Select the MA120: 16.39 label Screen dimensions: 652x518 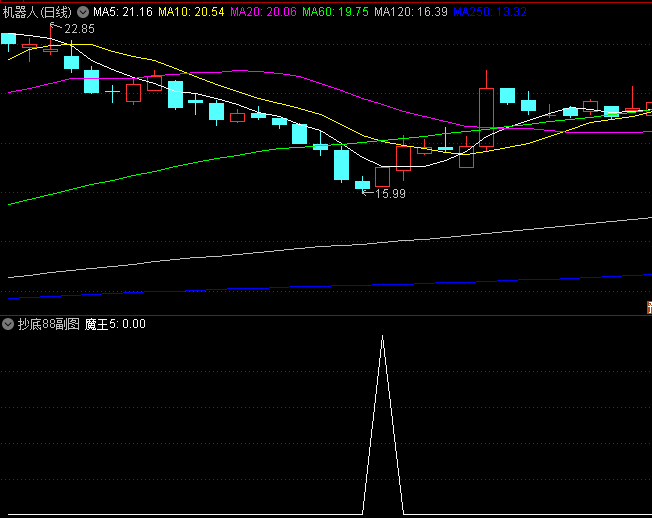coord(411,12)
